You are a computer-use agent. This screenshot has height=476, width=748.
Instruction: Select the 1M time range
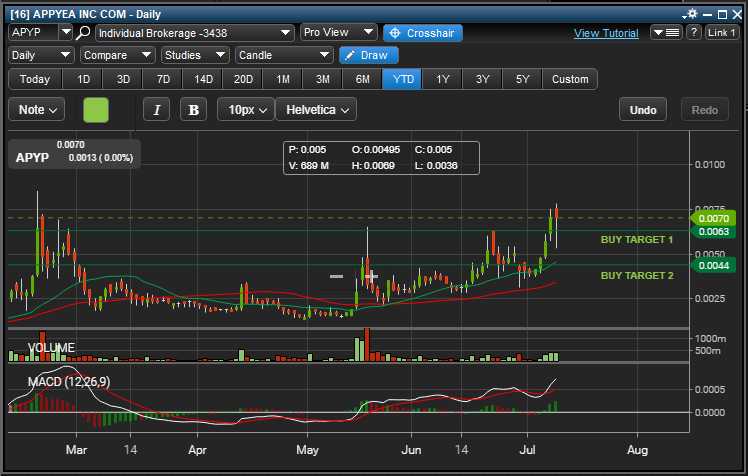tap(283, 79)
